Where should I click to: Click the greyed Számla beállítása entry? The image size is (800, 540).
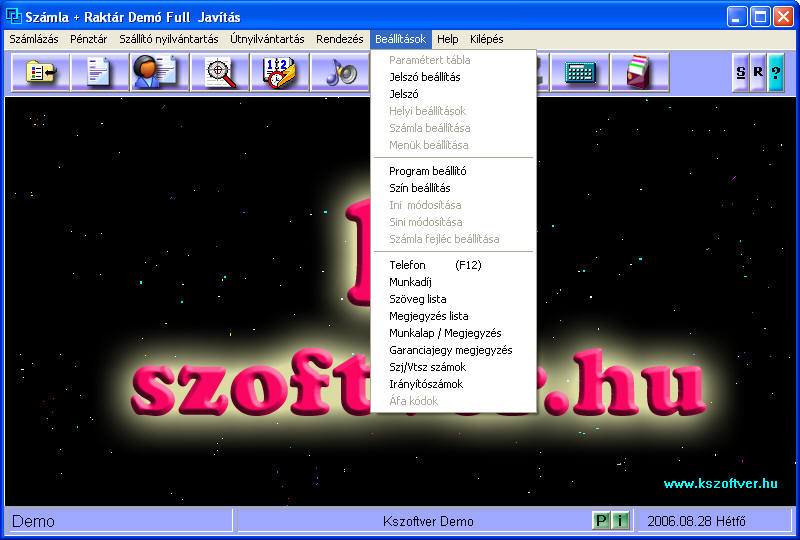point(454,128)
